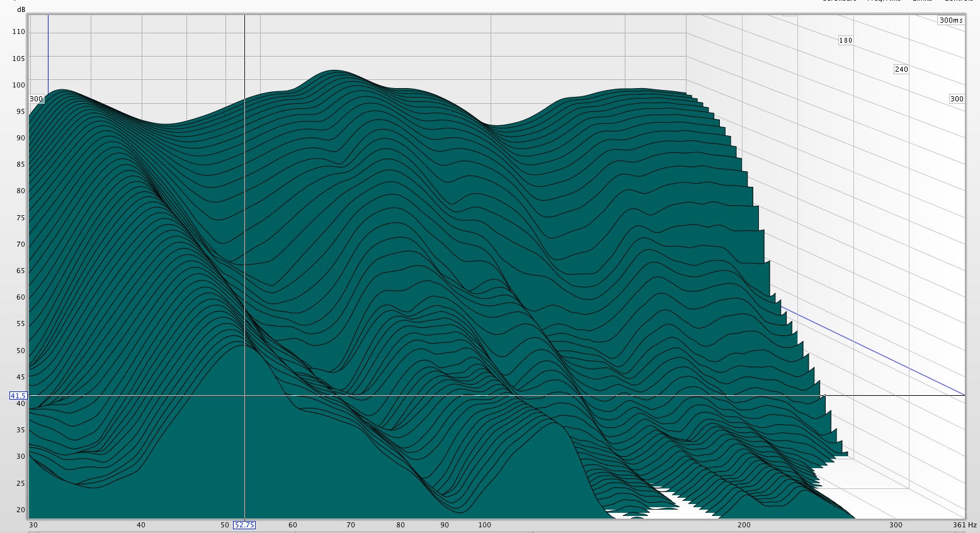Click the 41.5 dB cursor readout
Viewport: 980px width, 533px height.
tap(18, 396)
